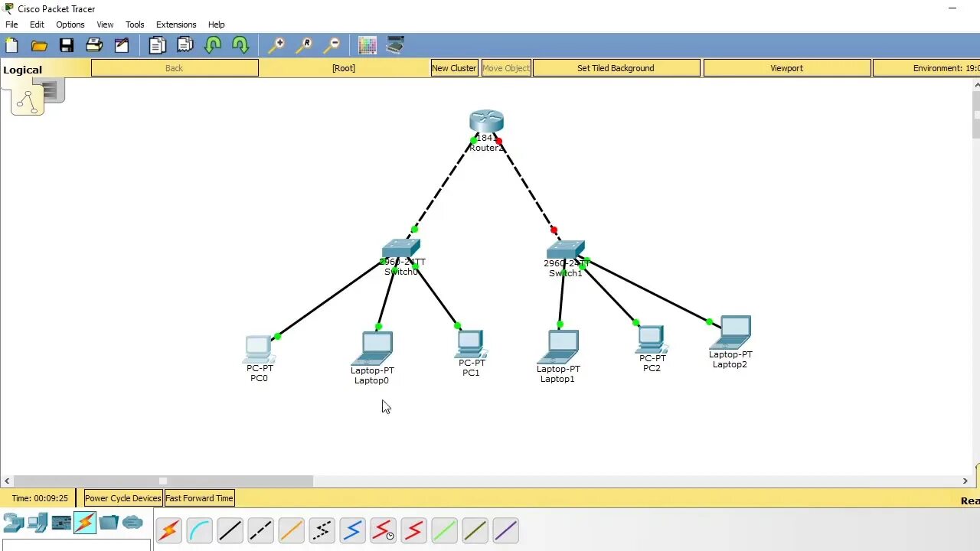Choose the blue Coaxial cable

point(352,530)
